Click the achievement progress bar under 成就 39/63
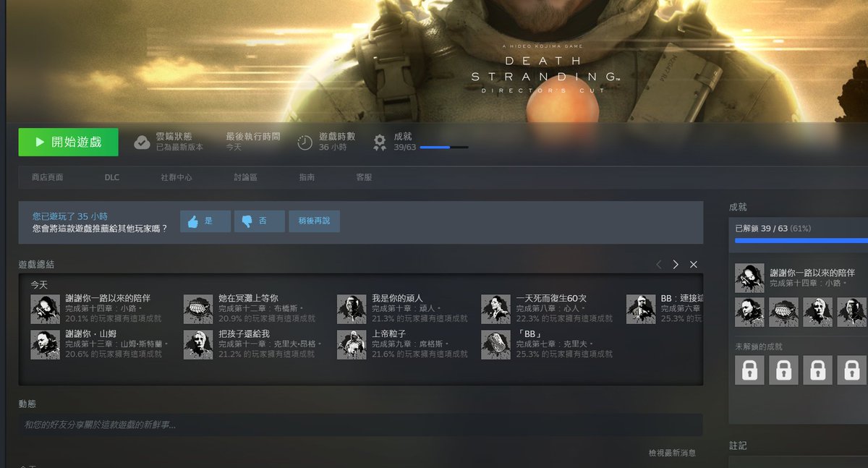Image resolution: width=868 pixels, height=468 pixels. pos(444,148)
